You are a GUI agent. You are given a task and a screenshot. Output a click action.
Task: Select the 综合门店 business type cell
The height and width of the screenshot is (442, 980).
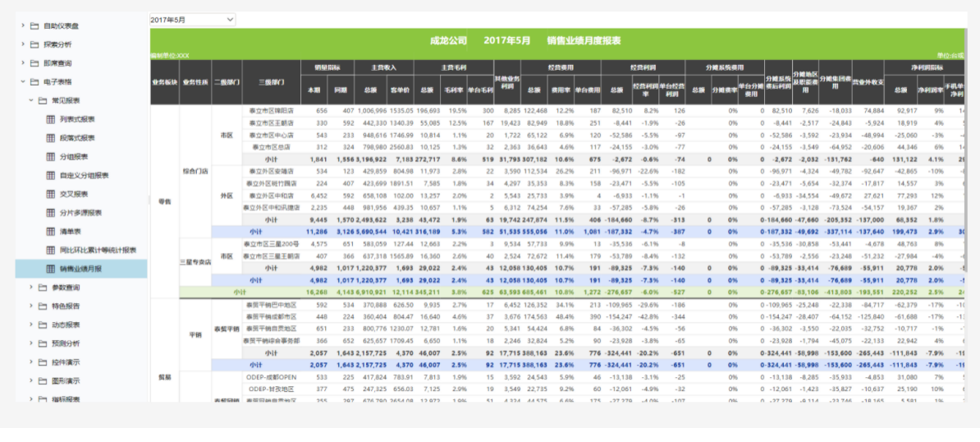195,171
